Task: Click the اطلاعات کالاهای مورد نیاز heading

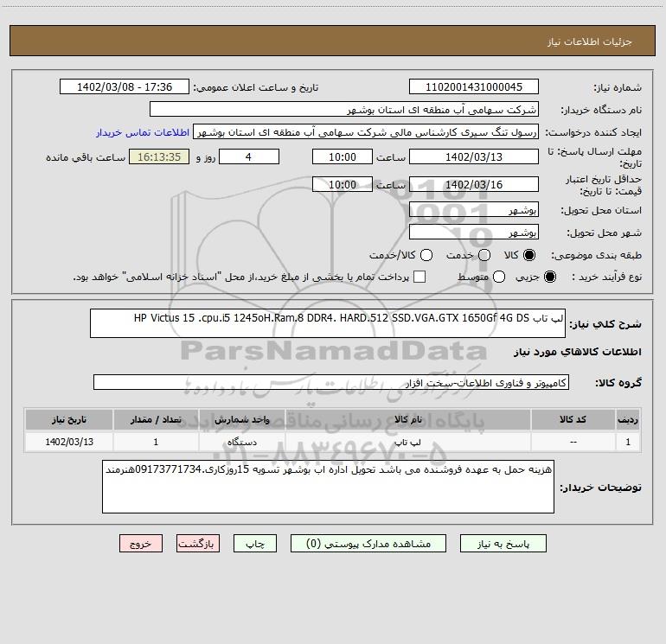Action: point(577,352)
